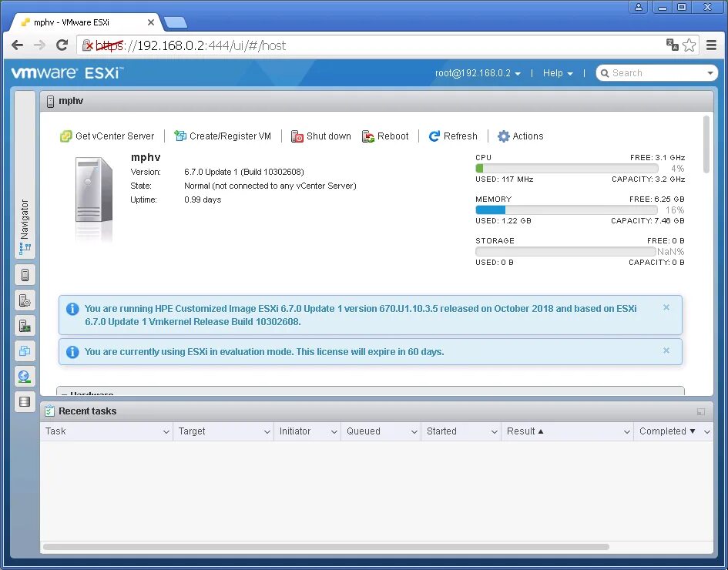
Task: Click the Recent tasks horizontal scrollbar
Action: pos(326,547)
